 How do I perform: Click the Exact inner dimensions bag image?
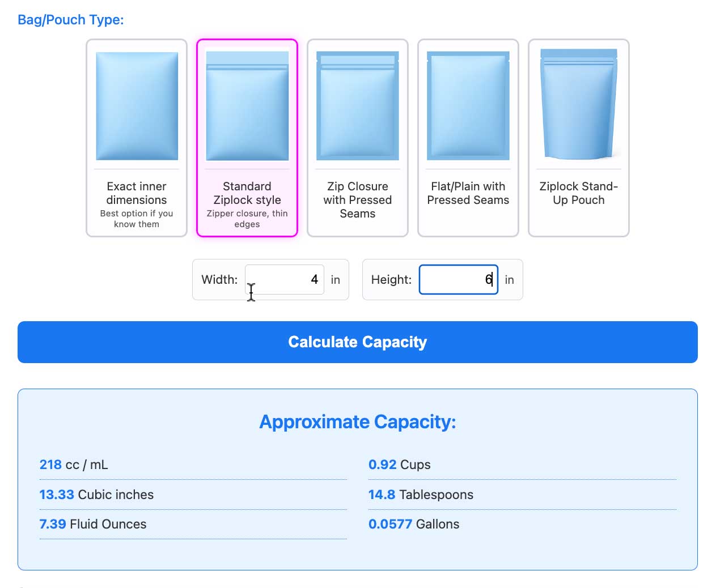click(137, 106)
